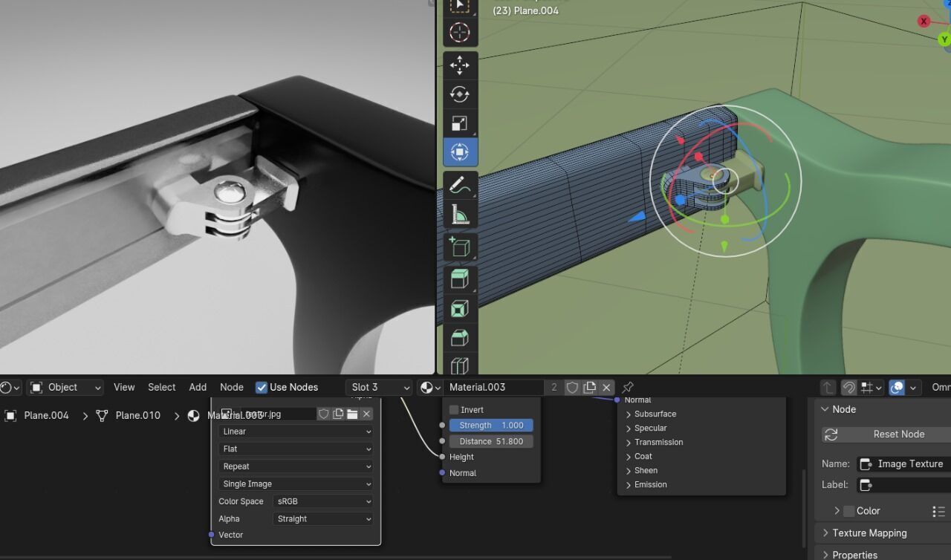The height and width of the screenshot is (560, 951).
Task: Activate the Rotate tool
Action: [460, 94]
